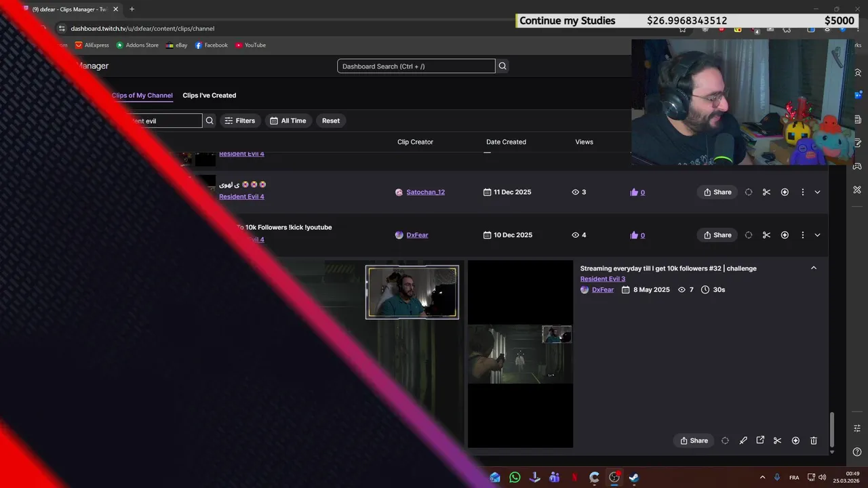This screenshot has width=868, height=488.
Task: Open the Facebook bookmark
Action: point(212,45)
